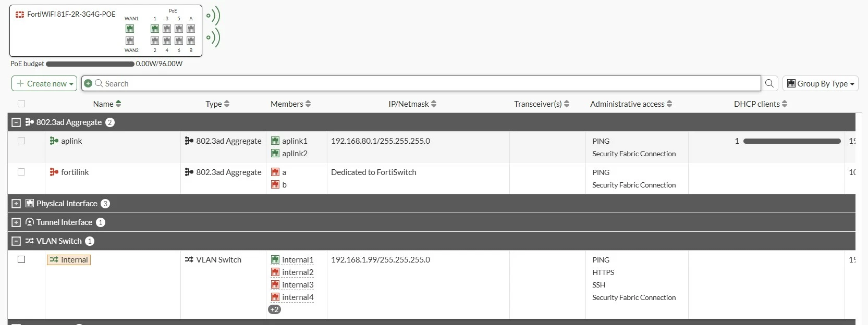Image resolution: width=868 pixels, height=325 pixels.
Task: Click Dedicated to FortiSwitch text
Action: [x=374, y=172]
